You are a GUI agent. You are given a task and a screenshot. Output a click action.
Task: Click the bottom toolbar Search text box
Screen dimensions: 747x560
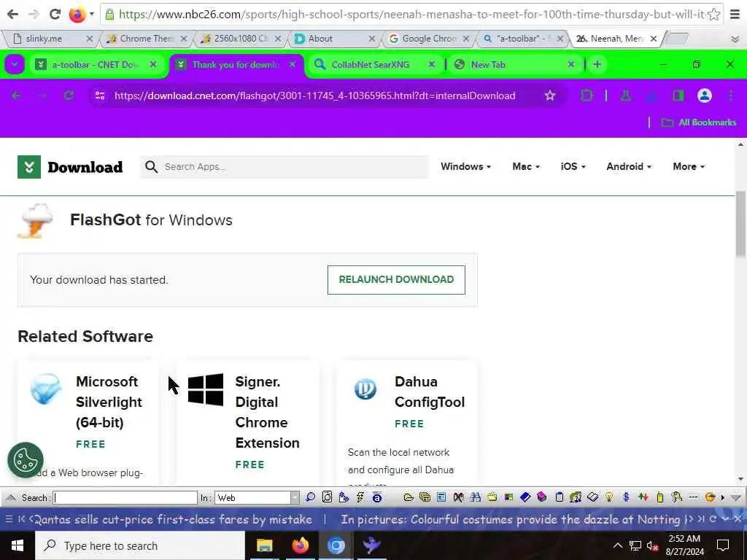point(125,497)
